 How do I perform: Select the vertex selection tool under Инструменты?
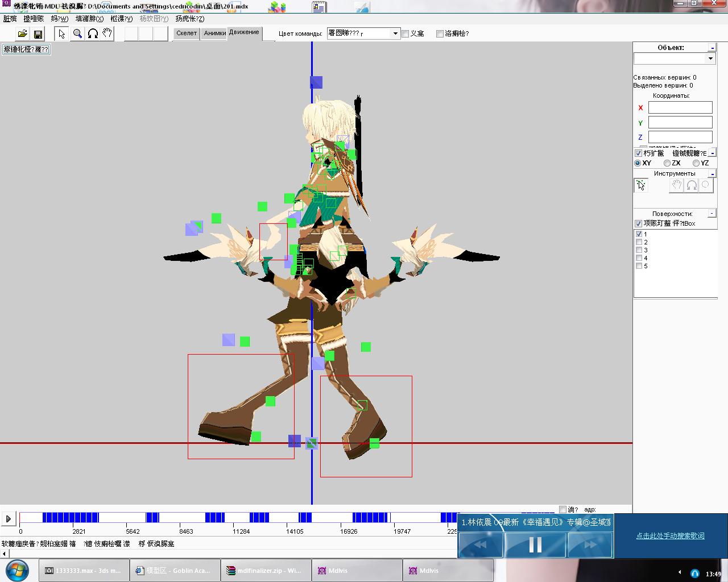click(641, 185)
